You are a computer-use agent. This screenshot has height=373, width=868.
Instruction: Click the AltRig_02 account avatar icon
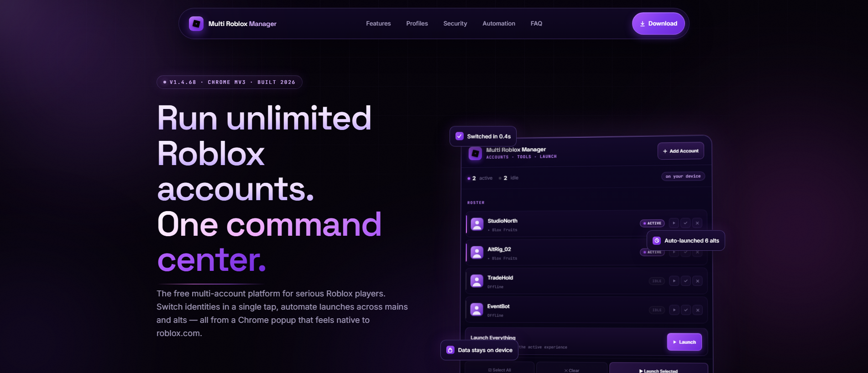[477, 253]
